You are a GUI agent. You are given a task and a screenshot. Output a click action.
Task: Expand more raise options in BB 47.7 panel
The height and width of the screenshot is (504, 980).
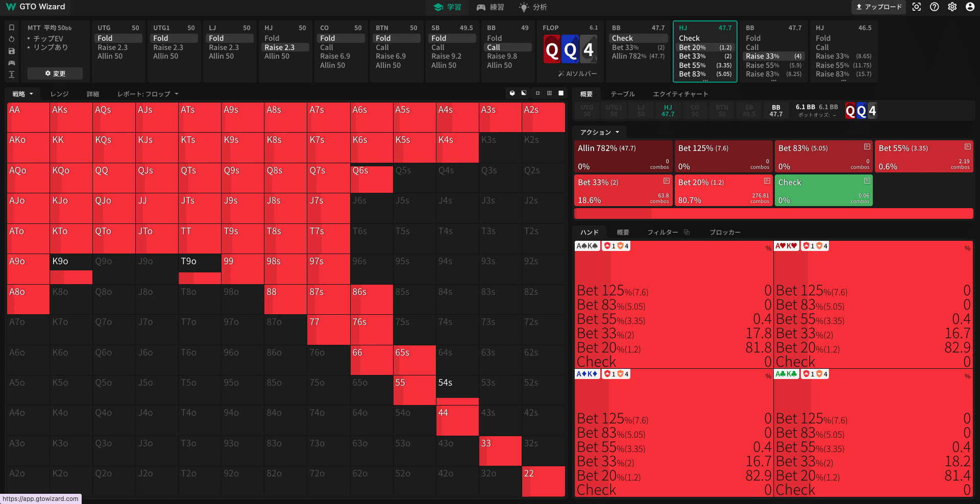773,80
